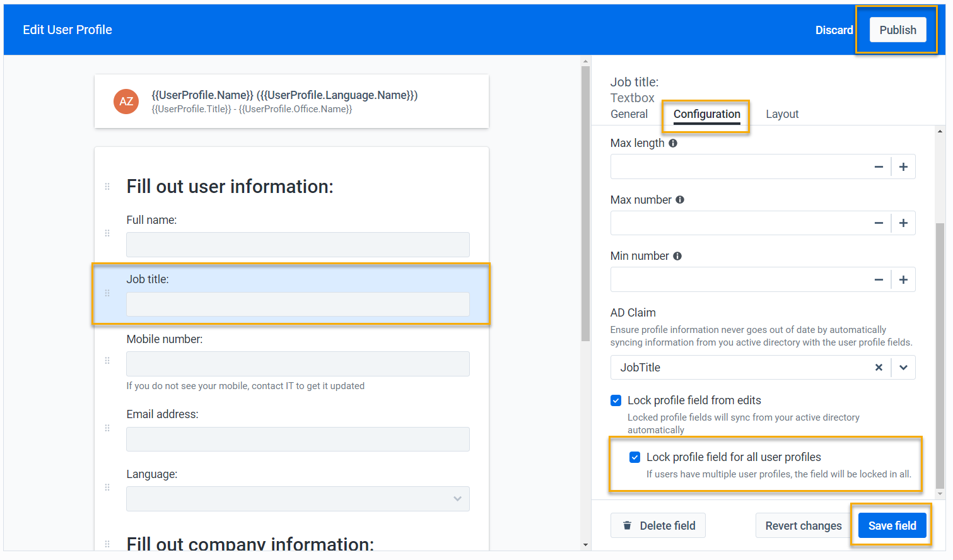Decrease Min number with minus button
This screenshot has height=560, width=953.
879,280
